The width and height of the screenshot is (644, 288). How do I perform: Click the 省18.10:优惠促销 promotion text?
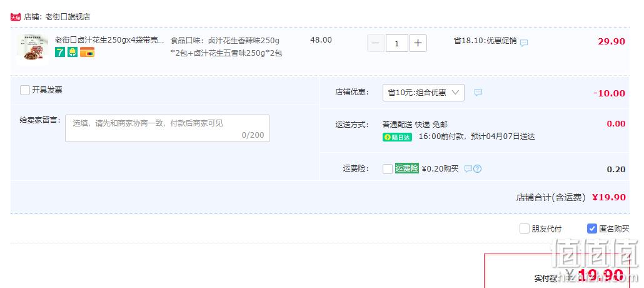(x=485, y=41)
